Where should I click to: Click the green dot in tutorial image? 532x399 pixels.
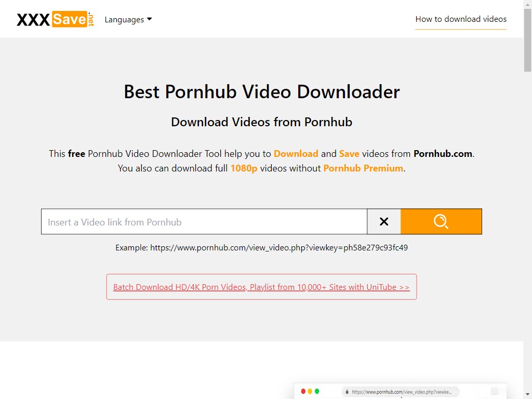[317, 391]
